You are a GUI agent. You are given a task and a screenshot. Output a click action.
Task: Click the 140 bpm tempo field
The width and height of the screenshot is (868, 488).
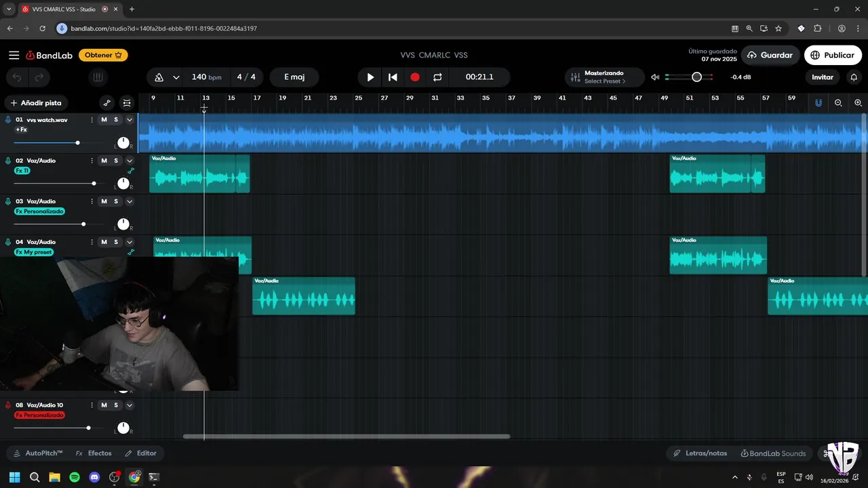pos(206,77)
